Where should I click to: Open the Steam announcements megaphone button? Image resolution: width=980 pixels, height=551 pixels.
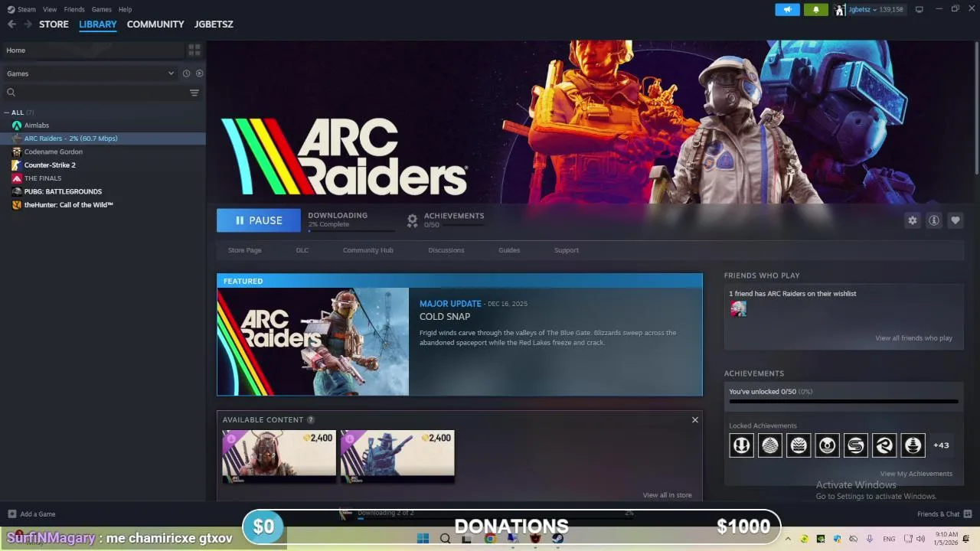click(787, 9)
